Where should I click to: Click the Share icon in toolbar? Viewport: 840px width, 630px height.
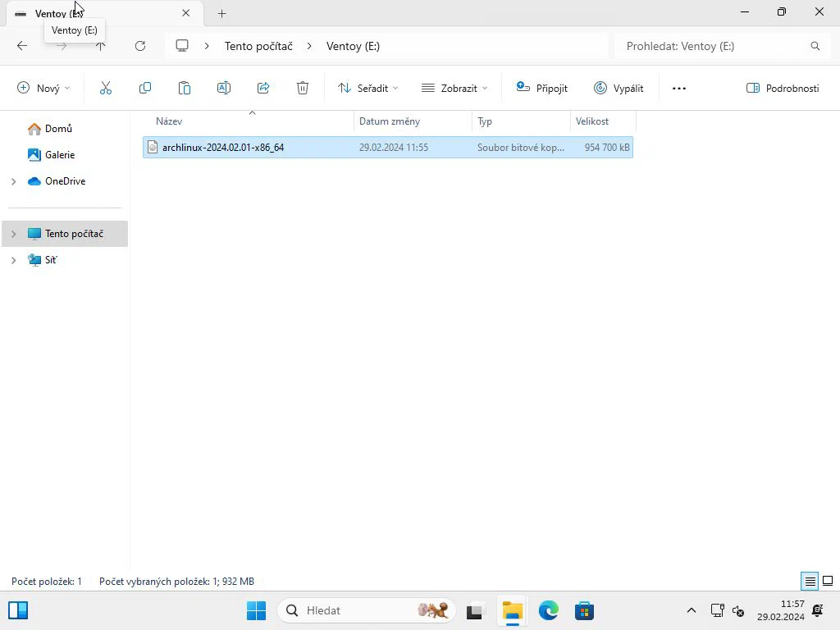click(263, 88)
